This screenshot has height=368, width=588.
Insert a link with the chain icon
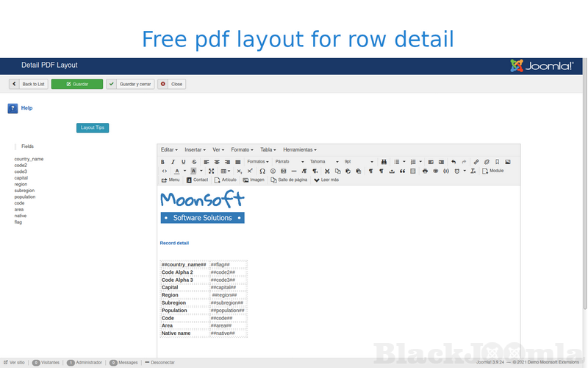click(x=476, y=162)
